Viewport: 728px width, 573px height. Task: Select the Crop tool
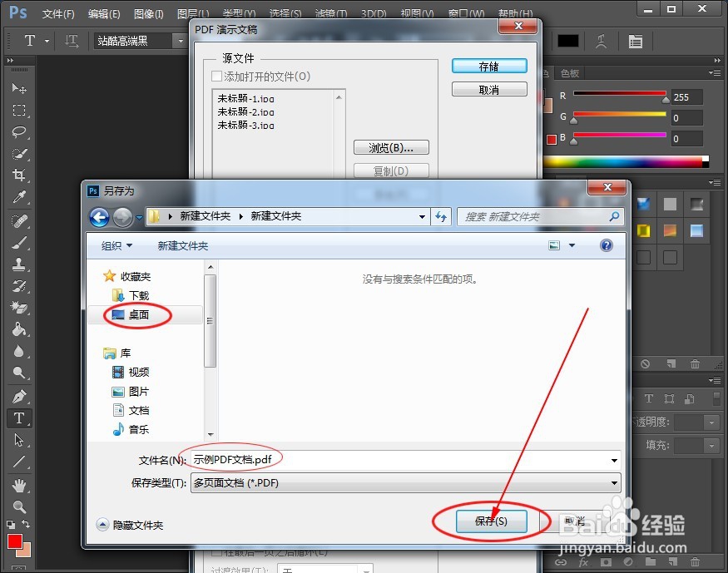point(19,175)
